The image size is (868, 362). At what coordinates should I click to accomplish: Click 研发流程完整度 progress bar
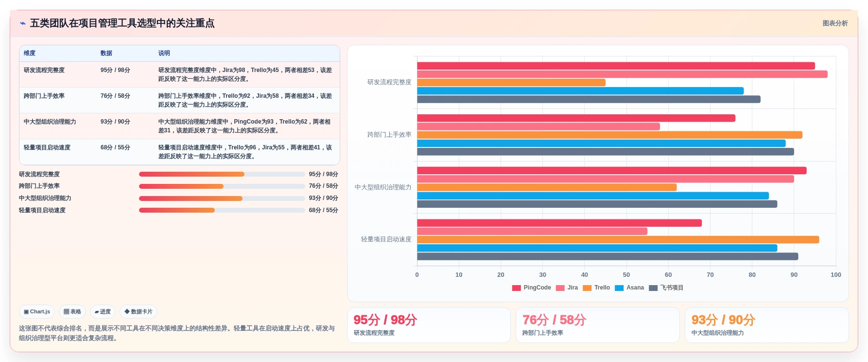point(222,174)
